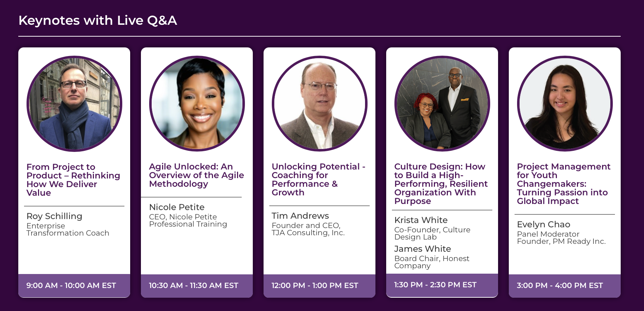Click Nicole Petite's circular headshot
The height and width of the screenshot is (311, 644).
(x=197, y=103)
